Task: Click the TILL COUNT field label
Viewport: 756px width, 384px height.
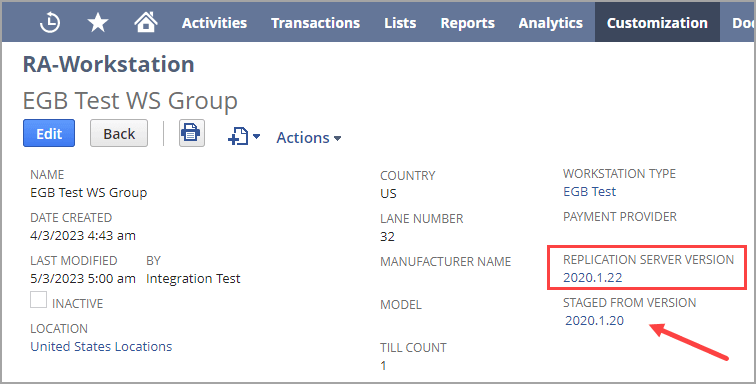Action: 413,347
